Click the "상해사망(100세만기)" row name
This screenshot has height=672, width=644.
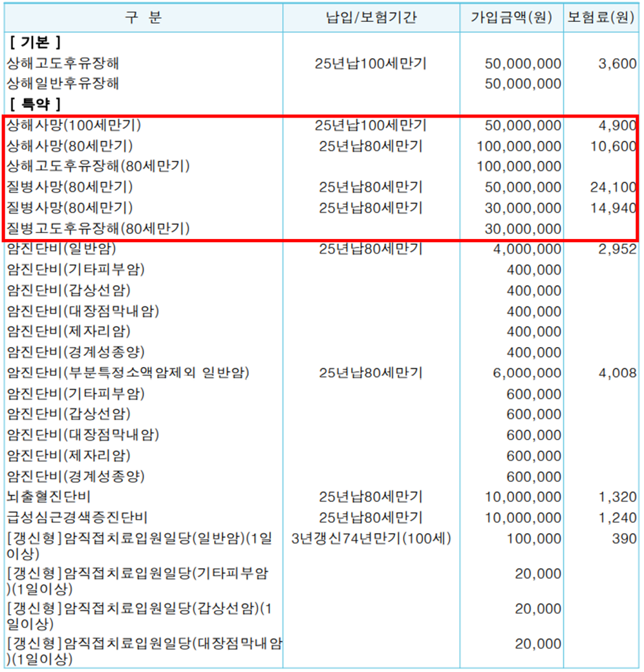pos(74,125)
